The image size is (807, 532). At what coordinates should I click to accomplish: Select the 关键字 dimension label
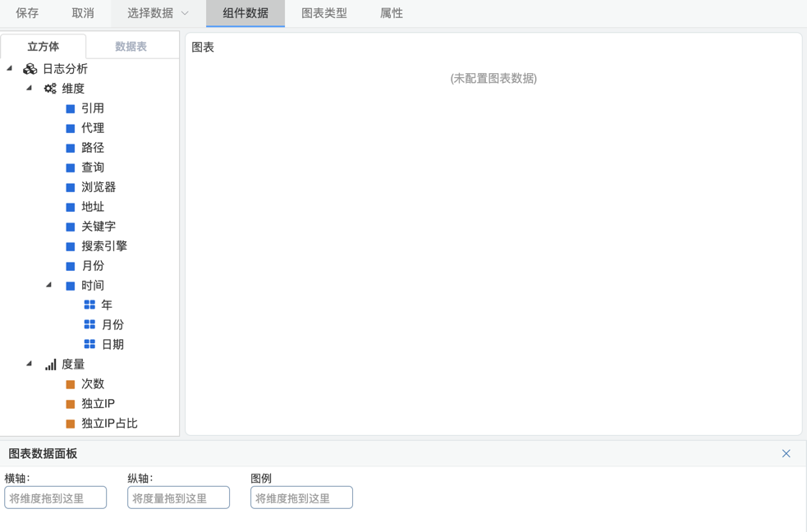tap(99, 227)
